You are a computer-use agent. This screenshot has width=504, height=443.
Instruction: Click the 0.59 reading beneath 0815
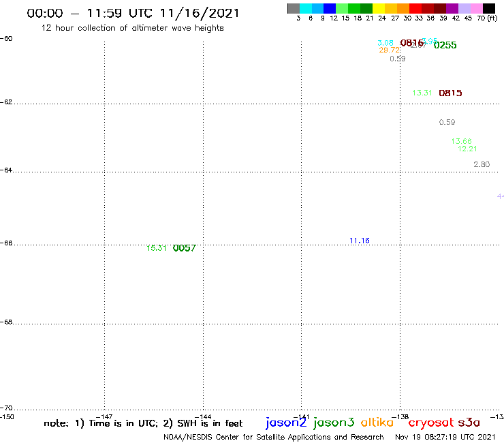pos(447,122)
